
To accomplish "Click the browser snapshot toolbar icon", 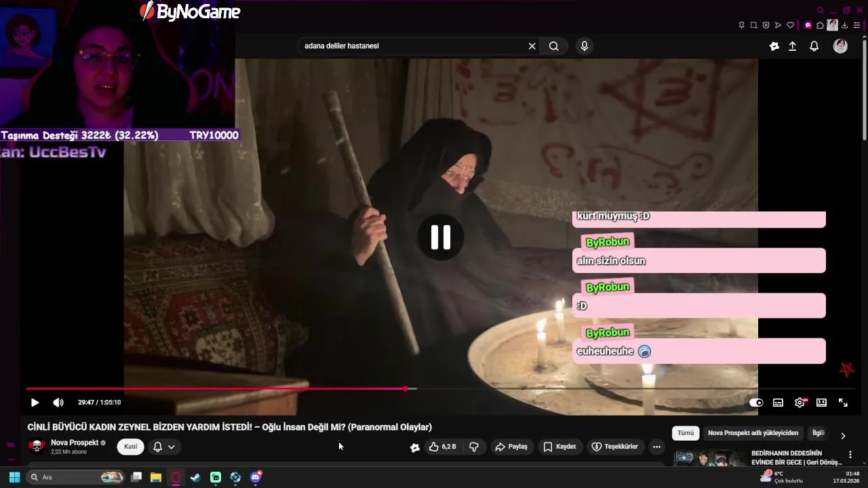I will (753, 25).
